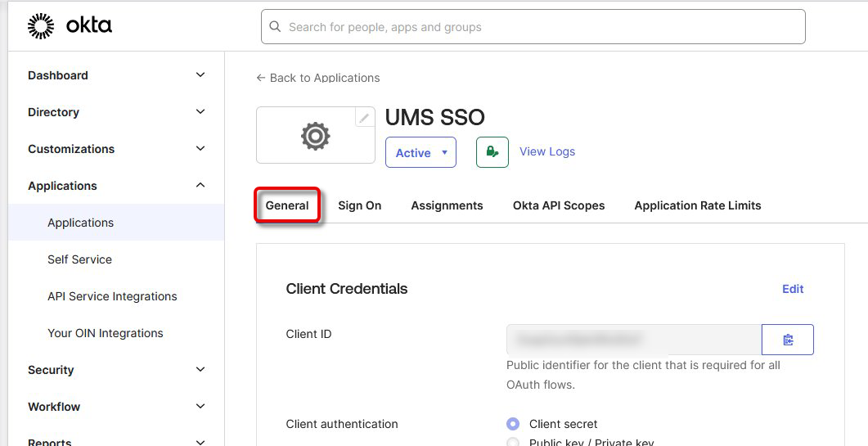Click the gear application logo placeholder
Screen dimensions: 868x446
pos(315,136)
